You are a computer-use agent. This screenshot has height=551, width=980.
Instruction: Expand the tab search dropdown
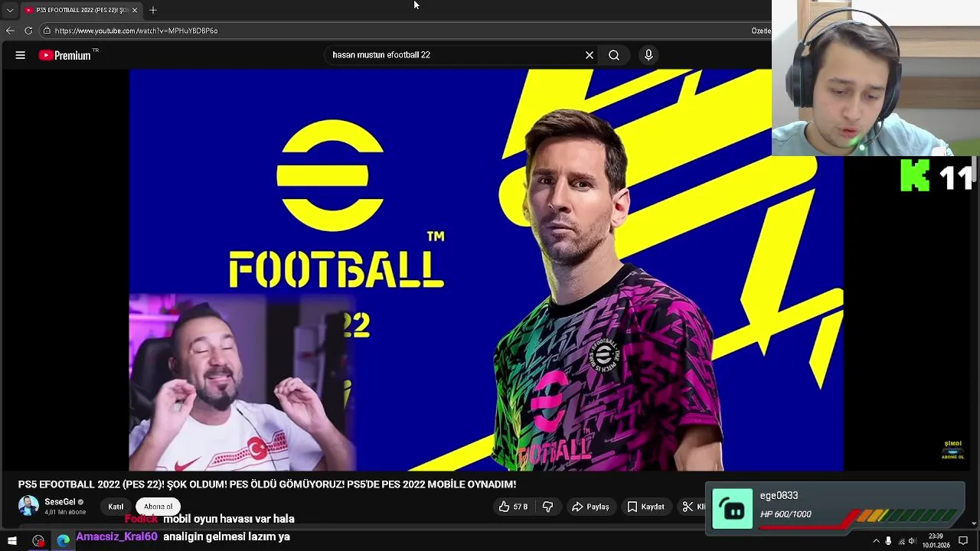click(10, 10)
